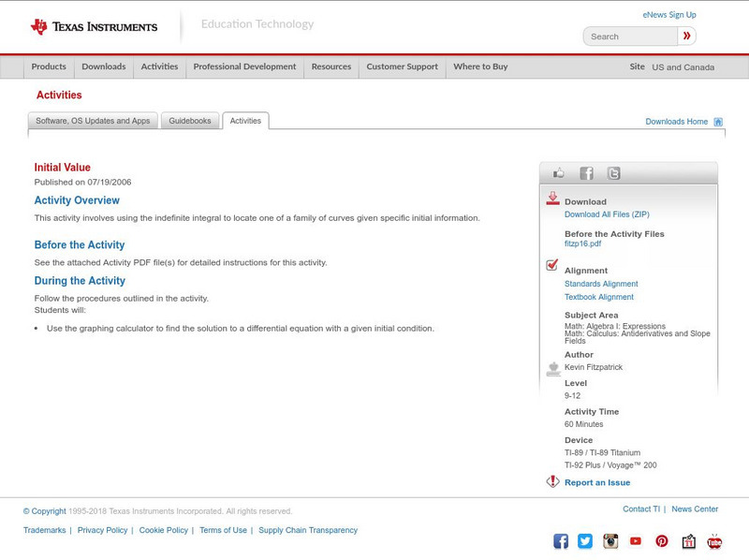Screen dimensions: 749x560
Task: Click the red download arrow icon
Action: coord(552,199)
